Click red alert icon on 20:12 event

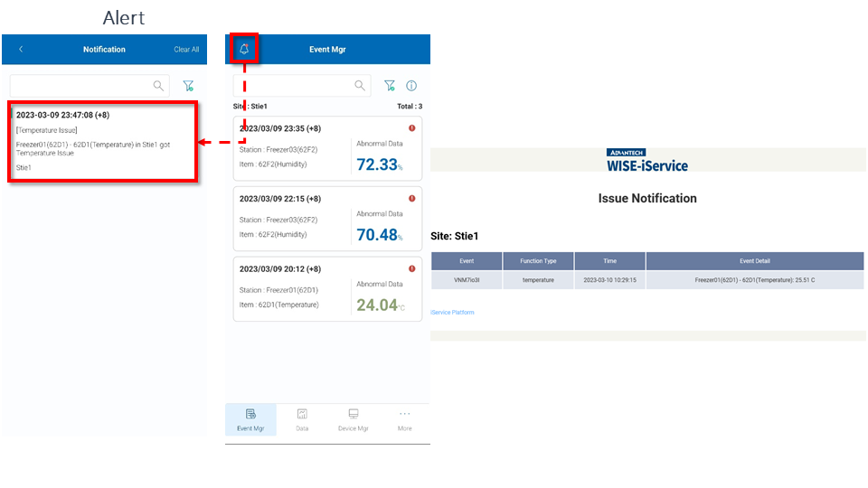(411, 268)
